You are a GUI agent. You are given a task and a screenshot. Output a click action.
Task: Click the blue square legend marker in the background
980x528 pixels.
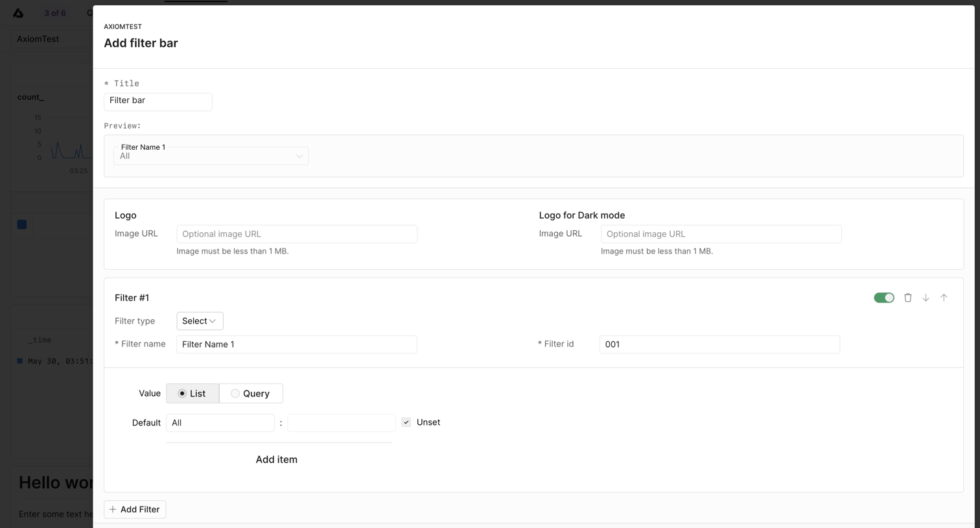[22, 224]
